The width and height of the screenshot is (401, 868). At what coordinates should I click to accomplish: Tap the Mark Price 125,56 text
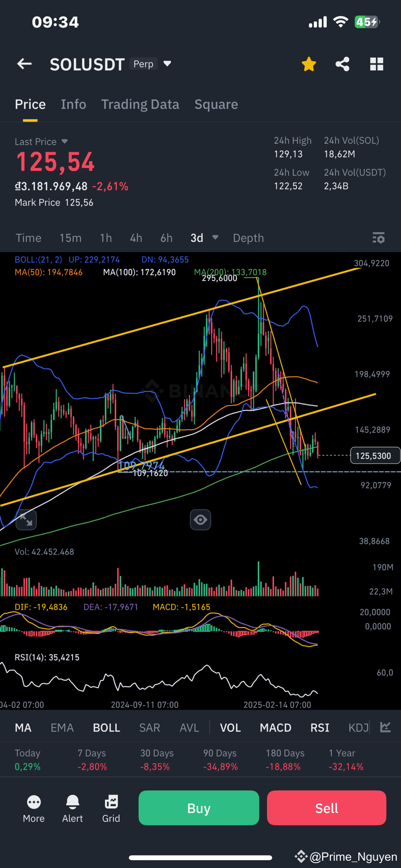point(54,202)
